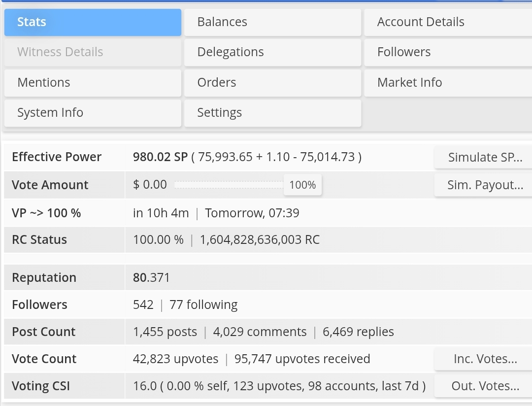View the Market Info tab

pyautogui.click(x=447, y=82)
